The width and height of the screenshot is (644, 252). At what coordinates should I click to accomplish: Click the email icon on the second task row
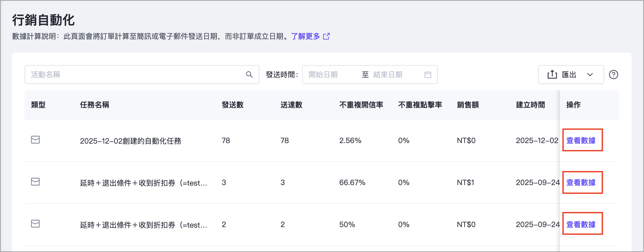point(35,182)
